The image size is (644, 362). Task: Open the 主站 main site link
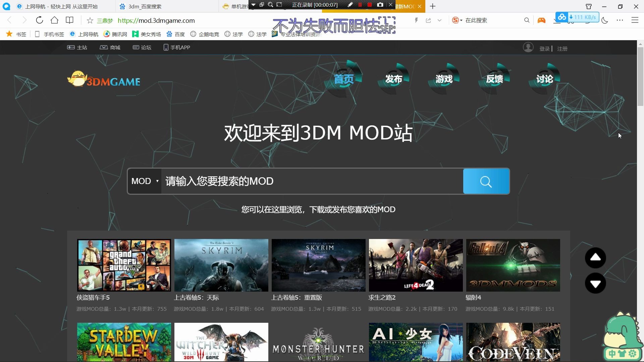(77, 48)
